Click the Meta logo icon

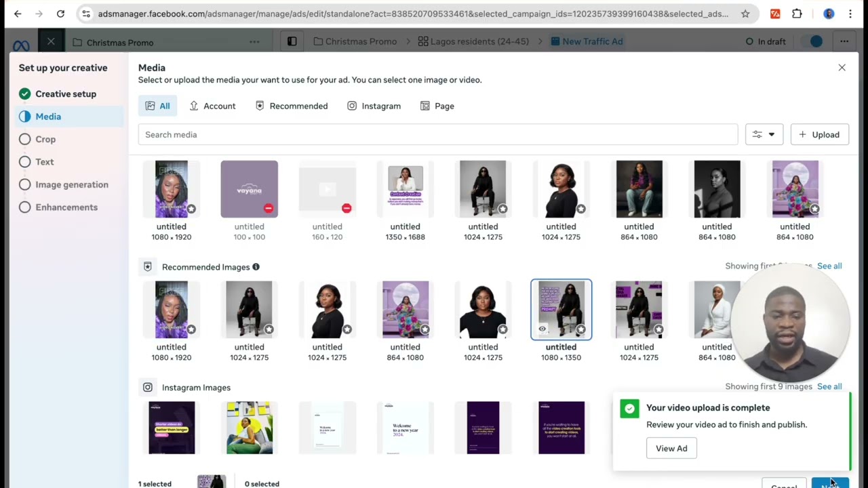(x=21, y=45)
